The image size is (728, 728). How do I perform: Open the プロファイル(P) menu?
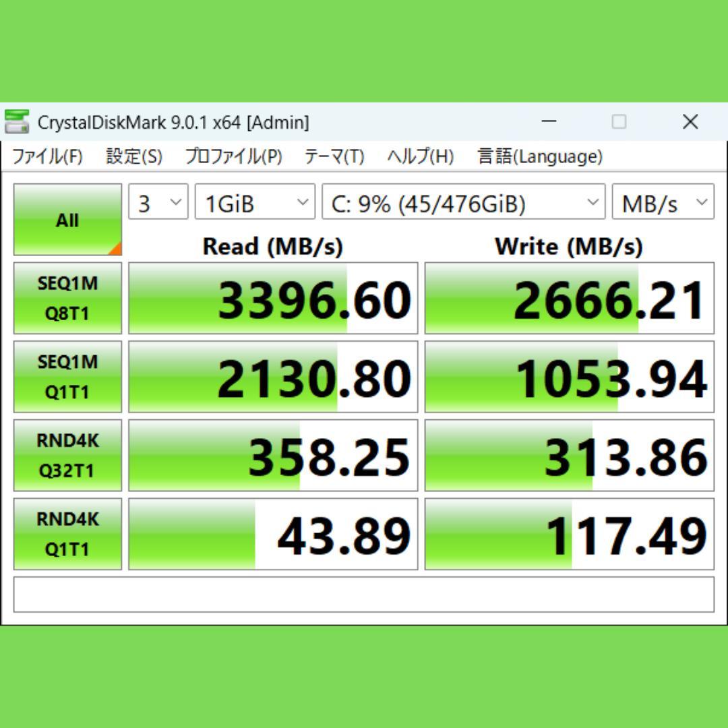coord(232,156)
